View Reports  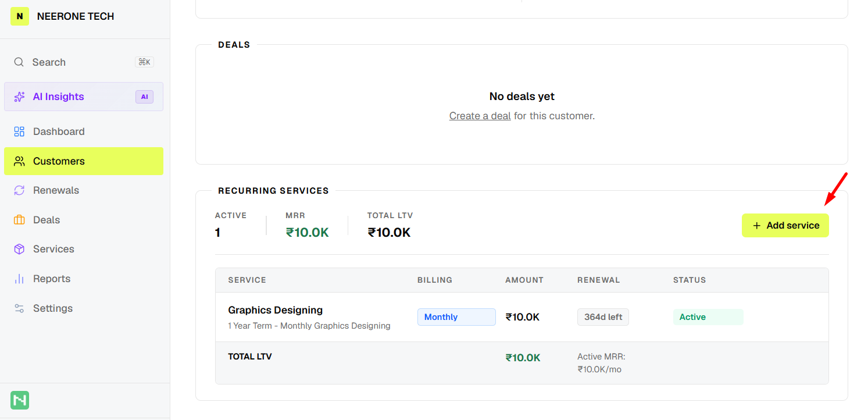[x=84, y=279]
